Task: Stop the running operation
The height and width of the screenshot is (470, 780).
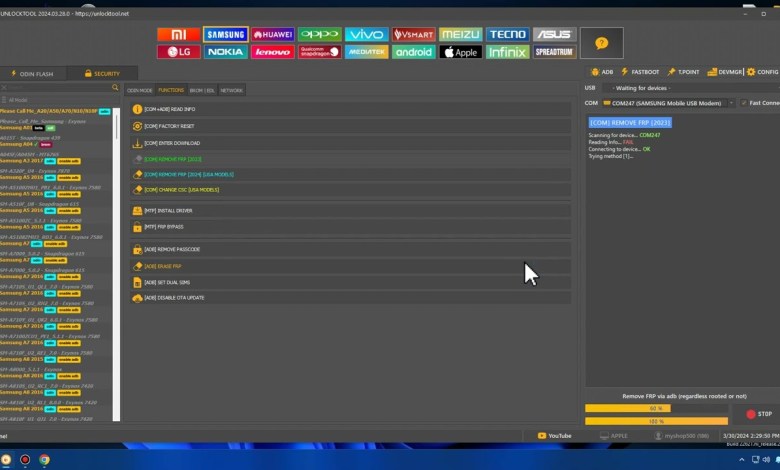Action: coord(758,414)
